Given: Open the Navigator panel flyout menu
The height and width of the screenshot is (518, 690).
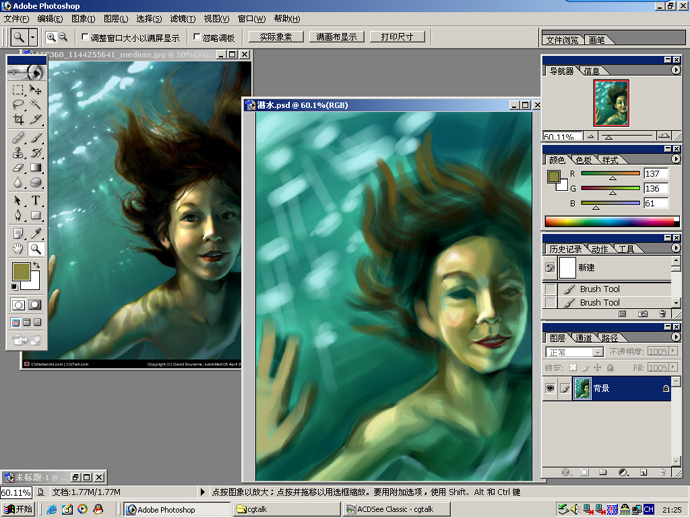Looking at the screenshot, I should pyautogui.click(x=675, y=70).
